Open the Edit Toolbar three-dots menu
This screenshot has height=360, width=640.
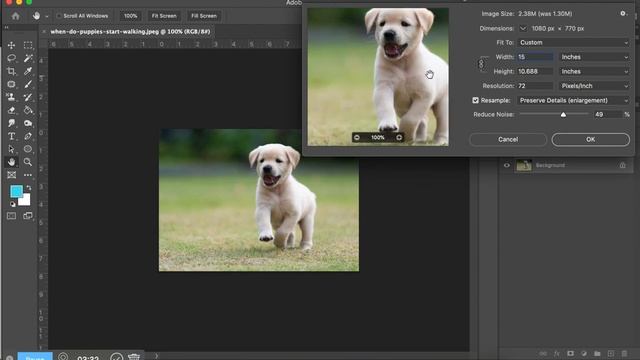click(x=28, y=175)
